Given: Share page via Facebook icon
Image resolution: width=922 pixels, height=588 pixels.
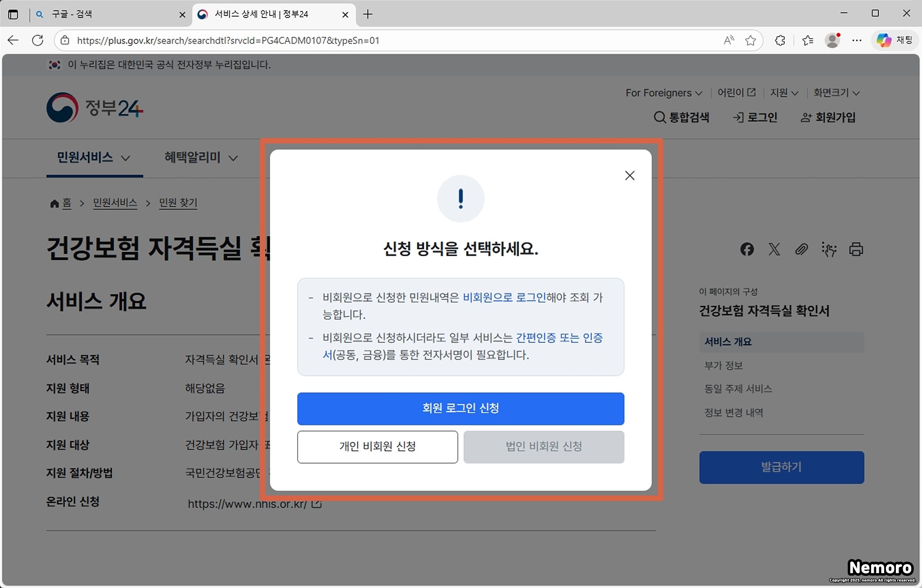Looking at the screenshot, I should tap(747, 249).
